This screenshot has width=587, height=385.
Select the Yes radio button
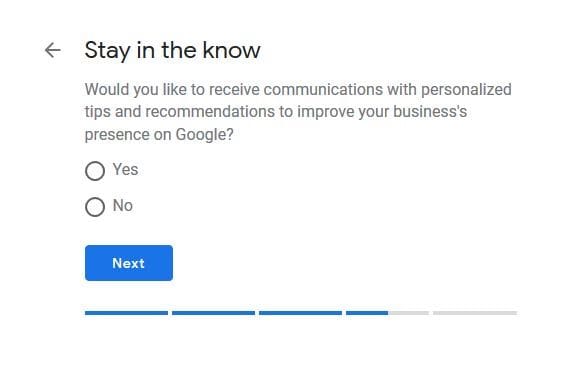[x=95, y=171]
